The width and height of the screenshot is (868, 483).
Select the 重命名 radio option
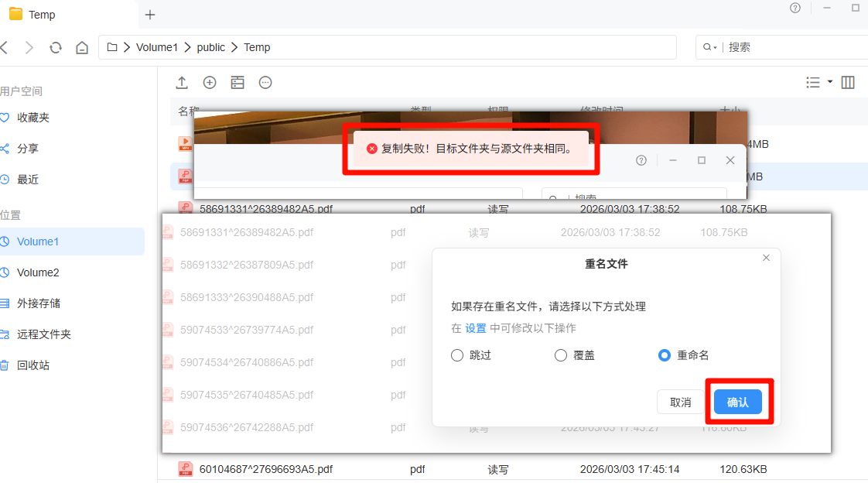coord(665,355)
